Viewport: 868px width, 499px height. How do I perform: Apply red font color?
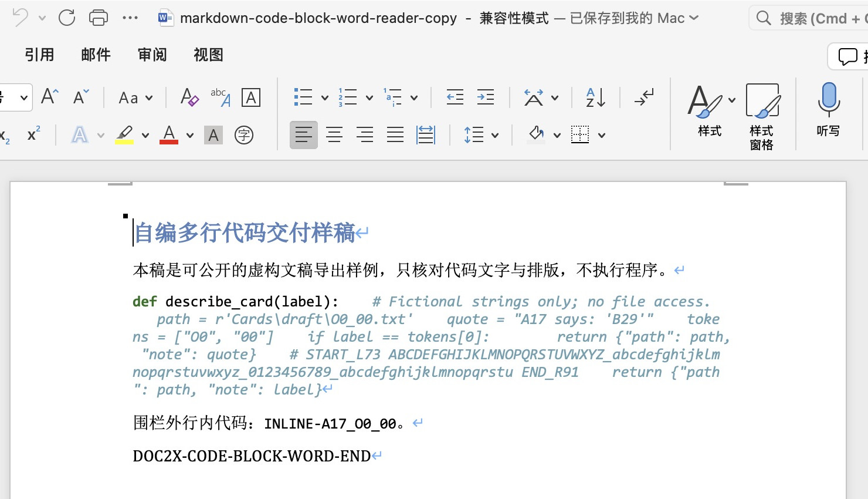coord(169,135)
